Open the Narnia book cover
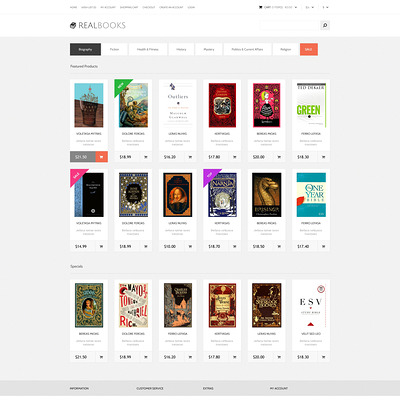400x400 pixels. click(x=222, y=195)
